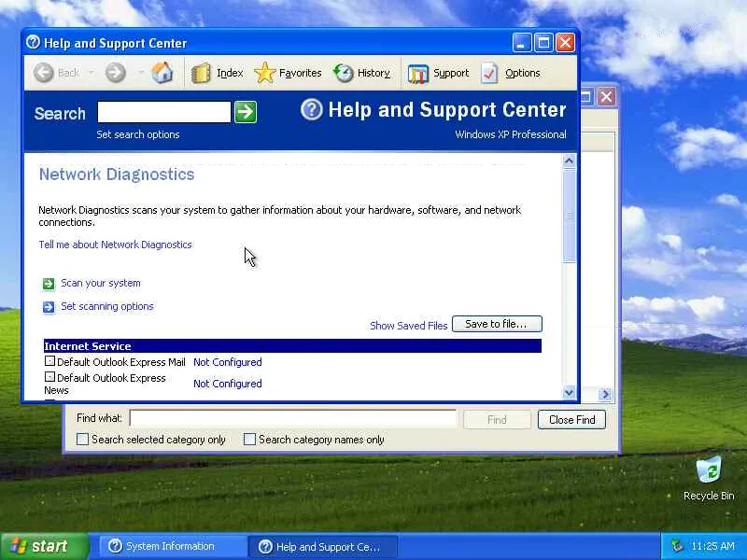747x560 pixels.
Task: Open Forward history dropdown arrow
Action: click(x=141, y=73)
